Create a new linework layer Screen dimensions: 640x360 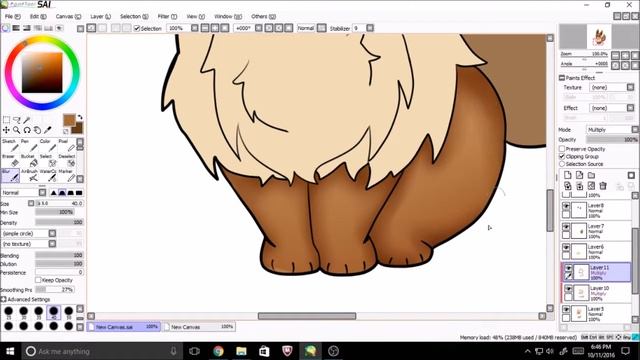tap(579, 175)
